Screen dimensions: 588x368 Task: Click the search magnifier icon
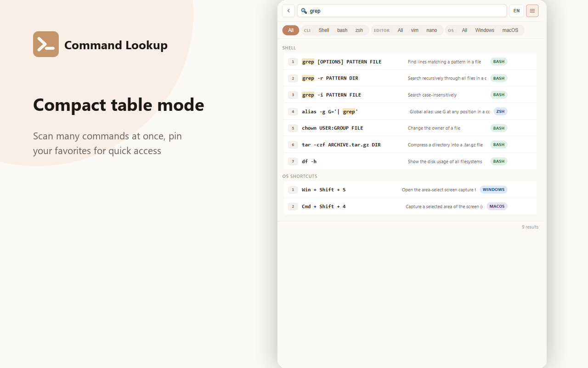click(304, 11)
